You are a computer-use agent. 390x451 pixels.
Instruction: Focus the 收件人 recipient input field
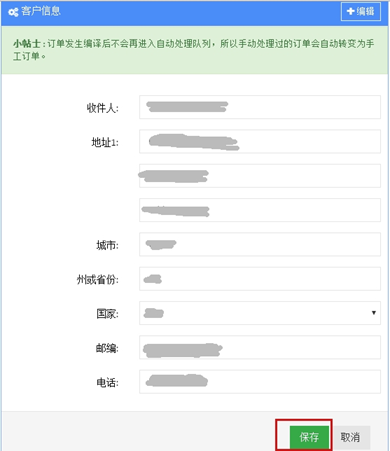coord(260,107)
